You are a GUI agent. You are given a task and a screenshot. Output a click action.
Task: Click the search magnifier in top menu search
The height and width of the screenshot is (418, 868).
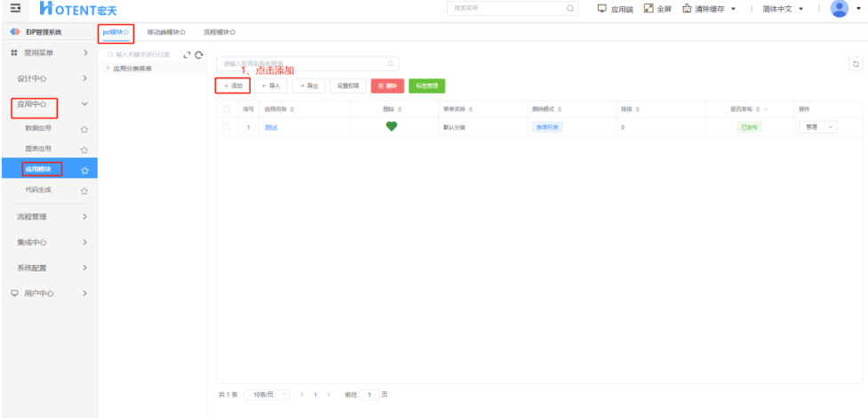pos(570,8)
